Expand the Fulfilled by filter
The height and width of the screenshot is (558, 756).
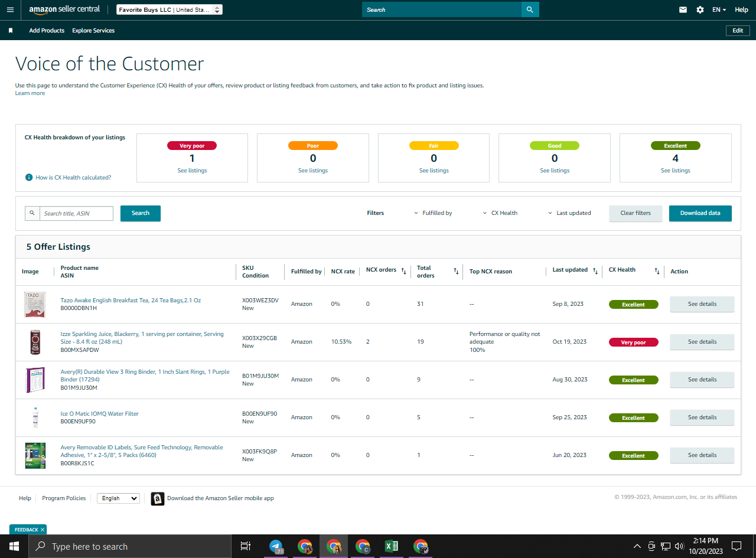pyautogui.click(x=433, y=213)
